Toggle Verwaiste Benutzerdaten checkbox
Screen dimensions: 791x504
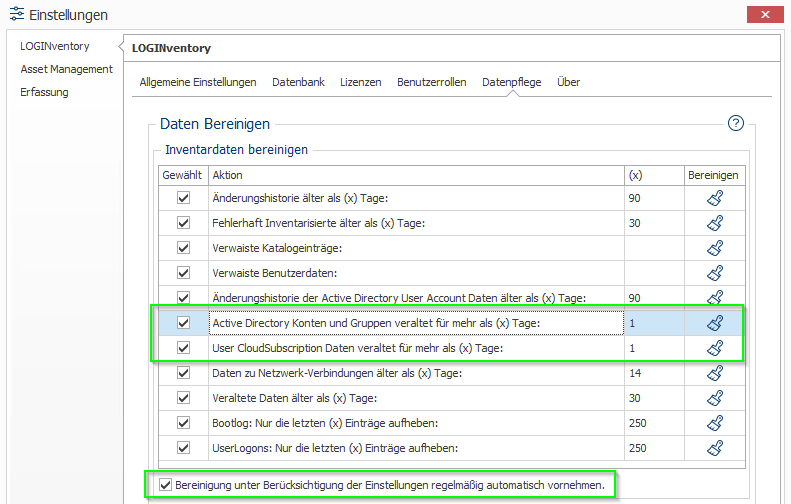183,273
